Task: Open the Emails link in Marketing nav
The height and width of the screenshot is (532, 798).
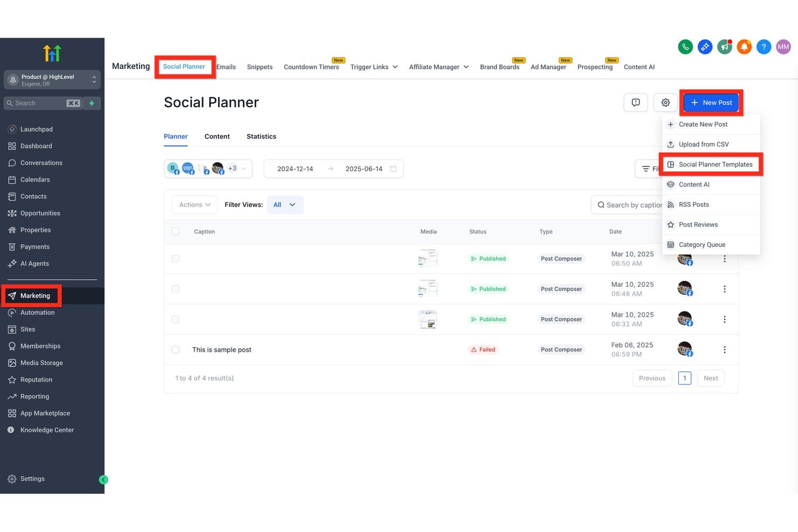Action: 226,67
